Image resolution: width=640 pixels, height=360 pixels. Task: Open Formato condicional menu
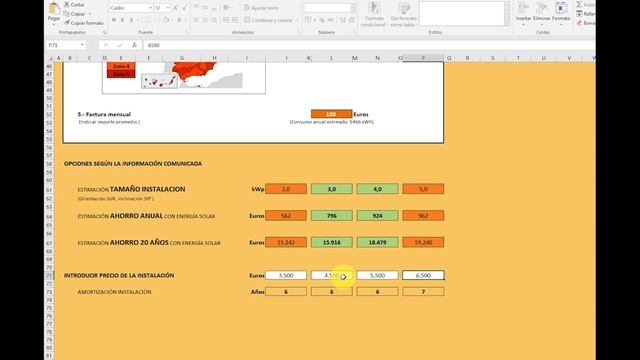(373, 15)
